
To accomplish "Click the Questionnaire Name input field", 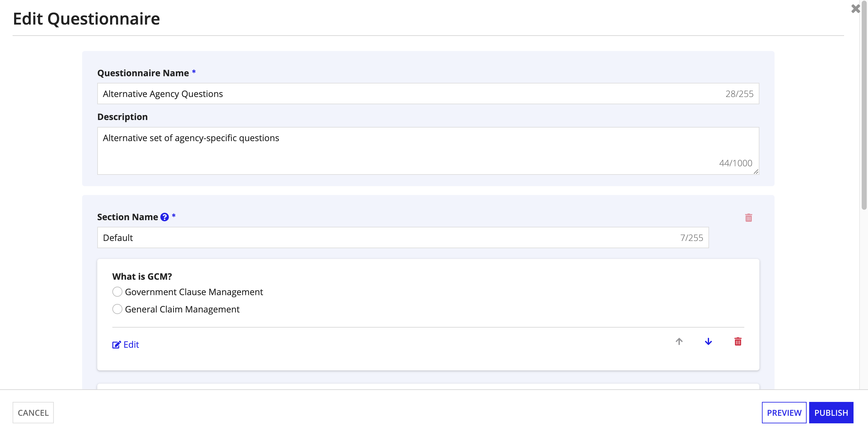I will coord(428,94).
